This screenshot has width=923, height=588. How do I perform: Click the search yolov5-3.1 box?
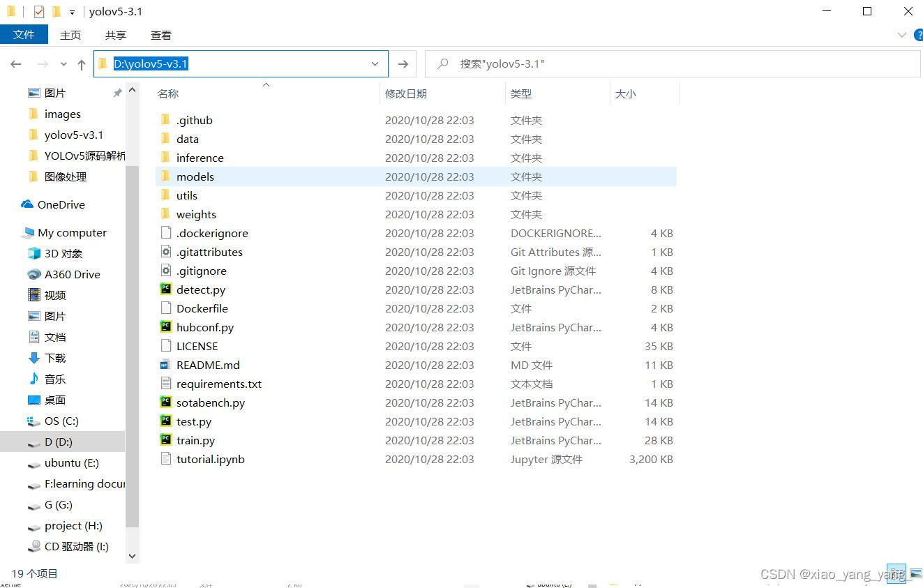[x=673, y=64]
